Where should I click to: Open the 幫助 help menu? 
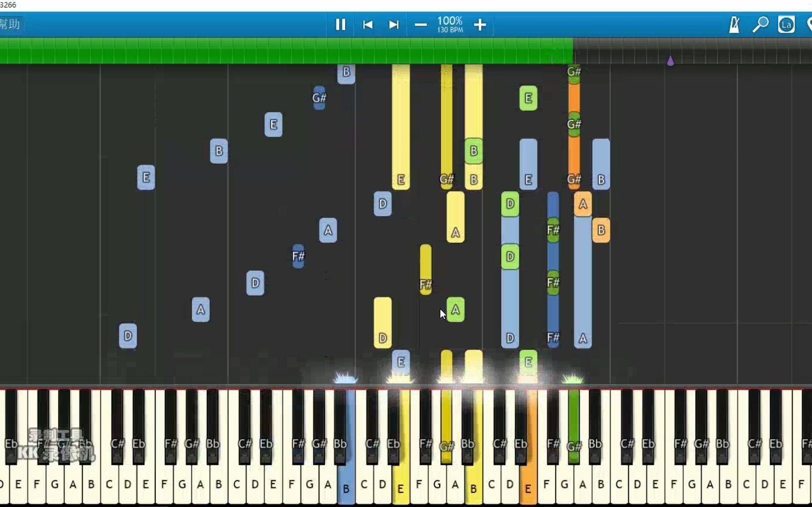tap(10, 24)
